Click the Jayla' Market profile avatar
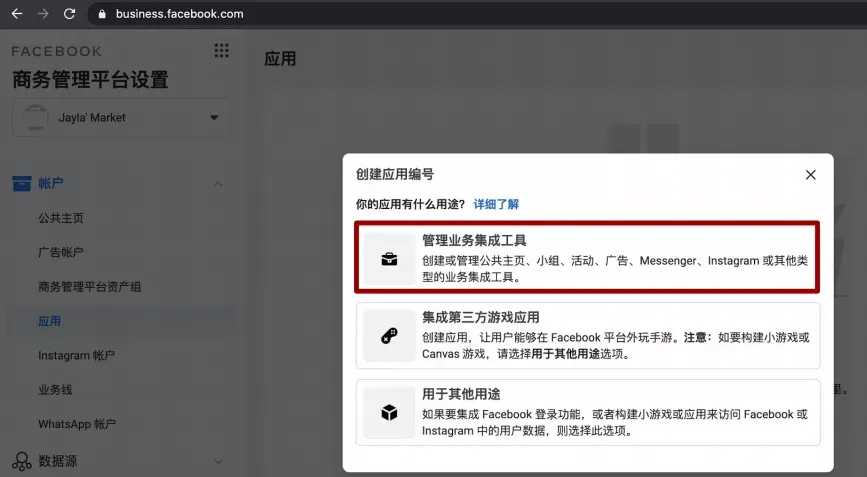Screen dimensions: 867x477 click(35, 117)
